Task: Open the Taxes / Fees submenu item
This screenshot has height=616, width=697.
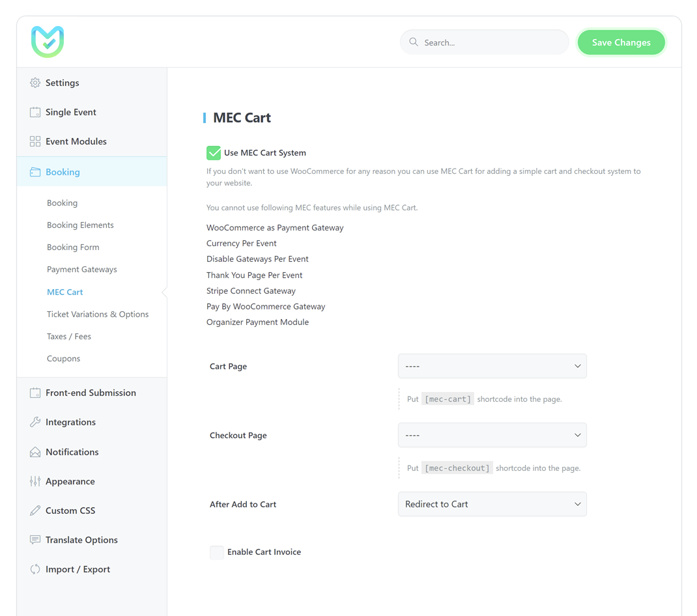Action: tap(69, 337)
